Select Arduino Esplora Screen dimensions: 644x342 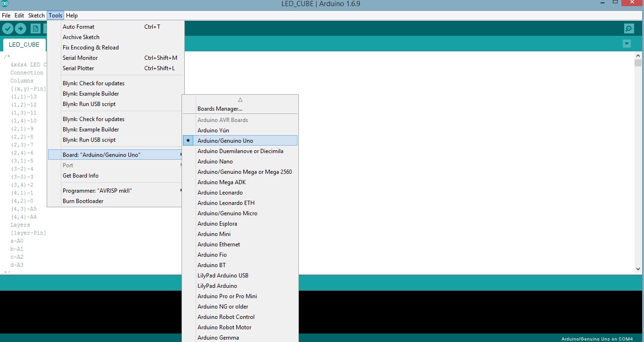(240, 224)
